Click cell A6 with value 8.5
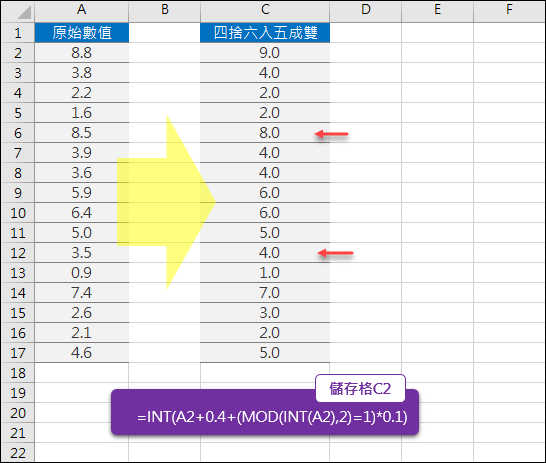The image size is (546, 463). coord(82,133)
